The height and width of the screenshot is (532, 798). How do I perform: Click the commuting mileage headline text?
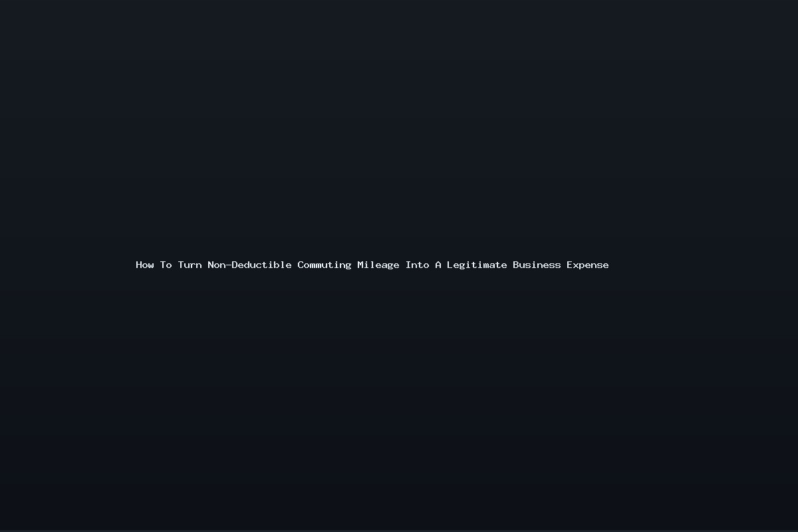372,265
